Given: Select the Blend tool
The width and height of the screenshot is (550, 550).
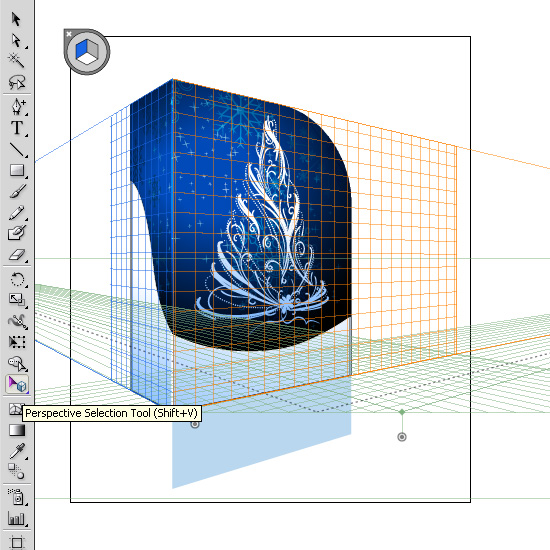Looking at the screenshot, I should tap(16, 471).
